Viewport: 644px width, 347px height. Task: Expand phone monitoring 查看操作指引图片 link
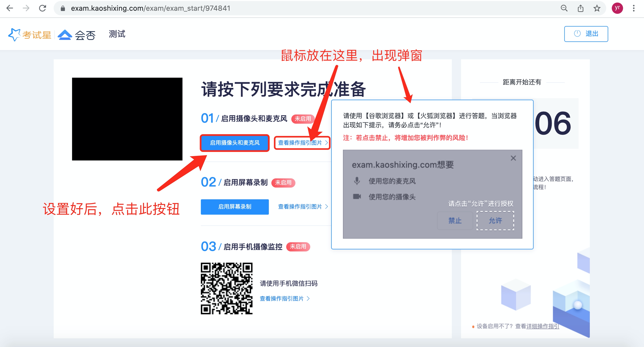(x=284, y=298)
